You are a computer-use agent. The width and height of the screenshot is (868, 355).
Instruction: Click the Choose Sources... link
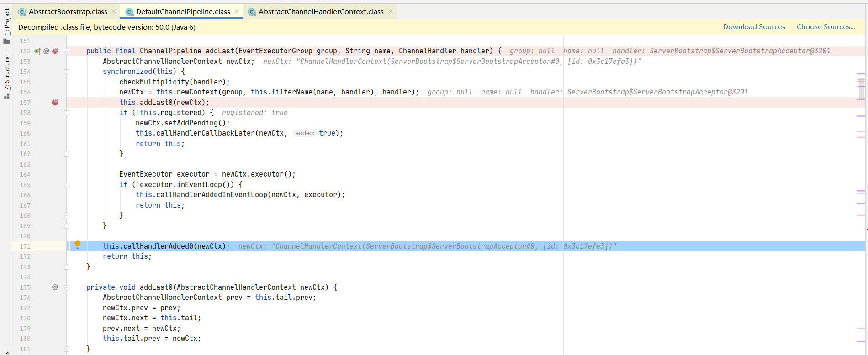pos(826,27)
